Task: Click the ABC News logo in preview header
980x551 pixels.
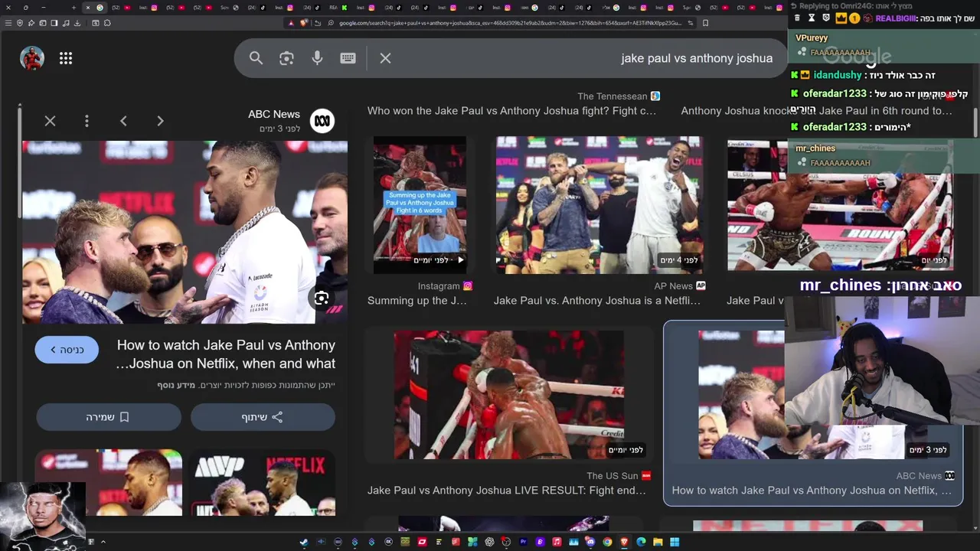Action: pyautogui.click(x=322, y=121)
